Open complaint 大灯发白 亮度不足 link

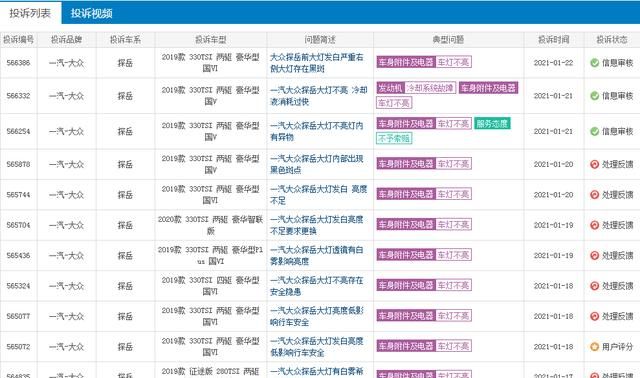[318, 195]
